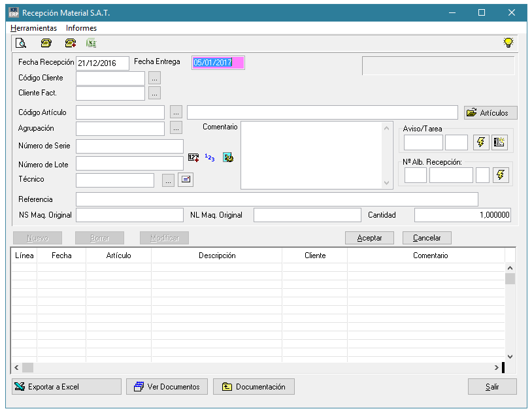
Task: Click the second Aviso/Tarea input box
Action: click(456, 142)
